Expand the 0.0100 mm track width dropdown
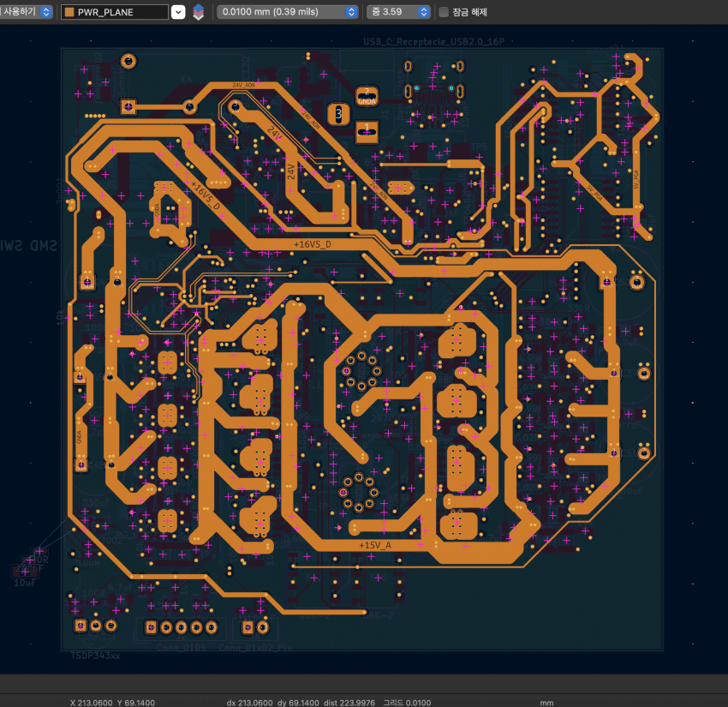This screenshot has width=728, height=707. pyautogui.click(x=288, y=12)
